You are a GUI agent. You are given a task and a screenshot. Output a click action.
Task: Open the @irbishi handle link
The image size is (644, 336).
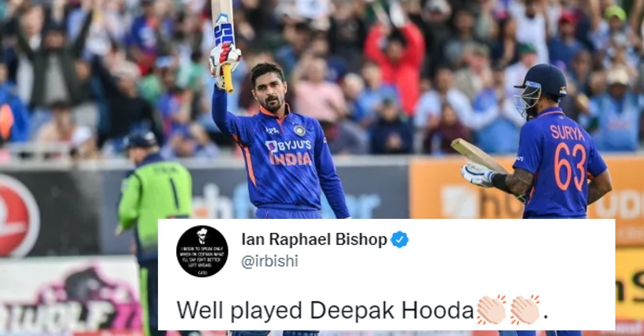pyautogui.click(x=269, y=261)
